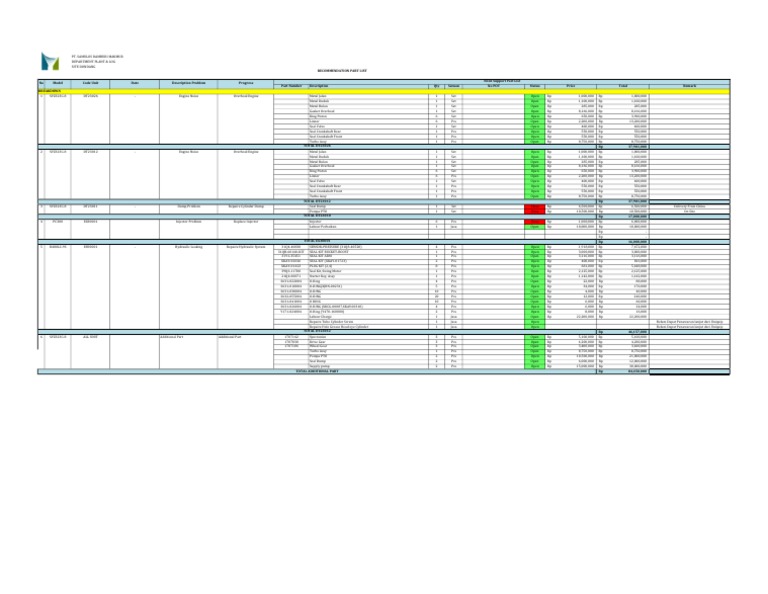This screenshot has width=768, height=594.
Task: Click the Status column header
Action: pyautogui.click(x=534, y=86)
